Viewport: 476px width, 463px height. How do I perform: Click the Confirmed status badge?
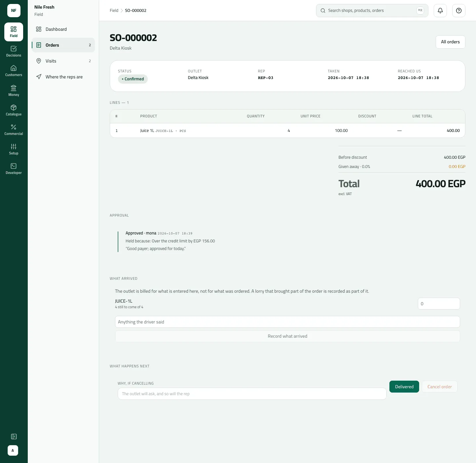pyautogui.click(x=133, y=79)
